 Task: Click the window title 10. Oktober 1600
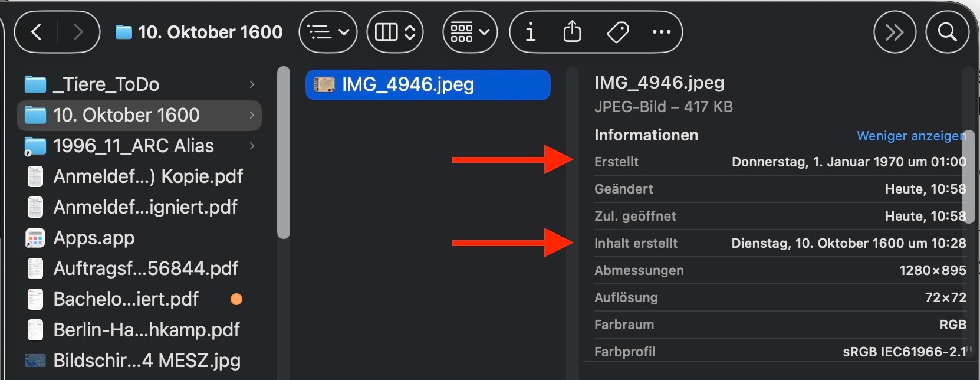click(x=211, y=32)
